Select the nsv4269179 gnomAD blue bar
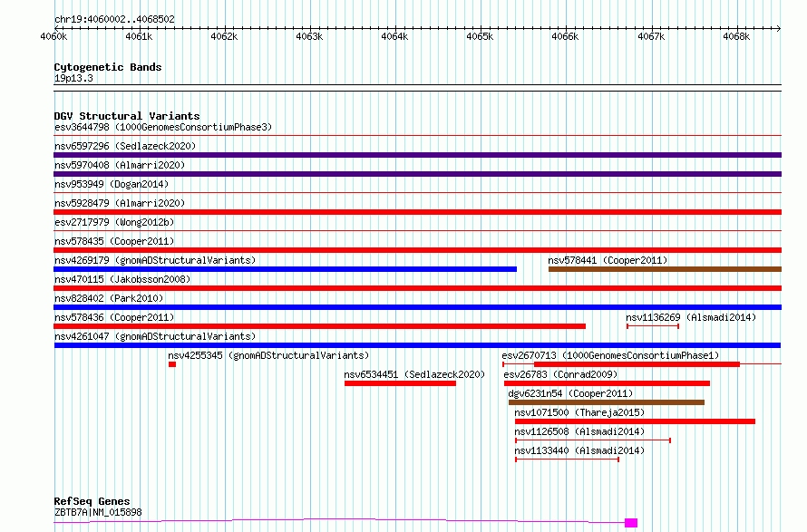 [285, 269]
